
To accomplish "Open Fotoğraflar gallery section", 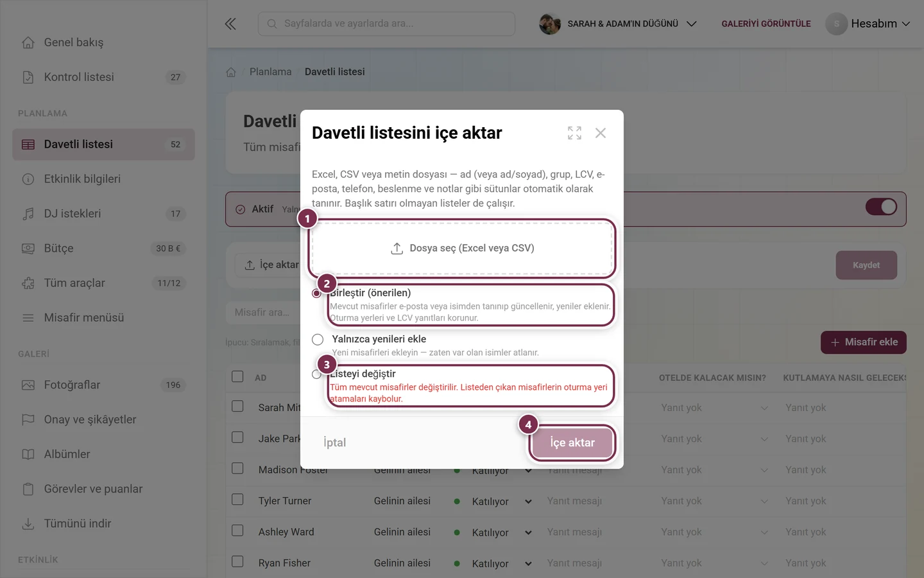I will tap(103, 385).
